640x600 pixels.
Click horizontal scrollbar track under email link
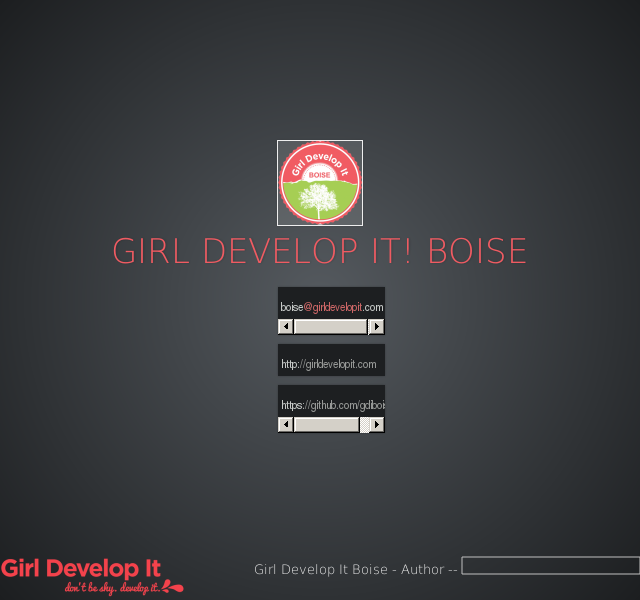click(331, 327)
